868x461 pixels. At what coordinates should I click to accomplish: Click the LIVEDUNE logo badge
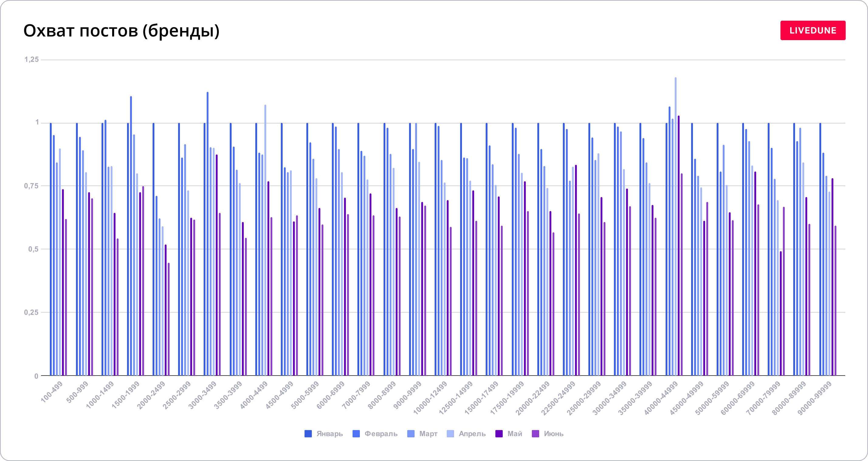click(x=813, y=30)
